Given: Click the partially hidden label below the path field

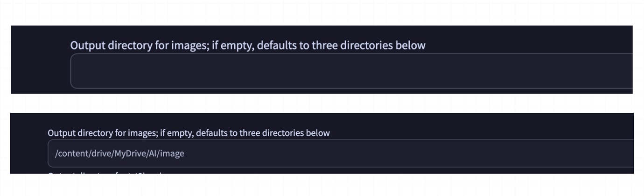Looking at the screenshot, I should pos(107,174).
